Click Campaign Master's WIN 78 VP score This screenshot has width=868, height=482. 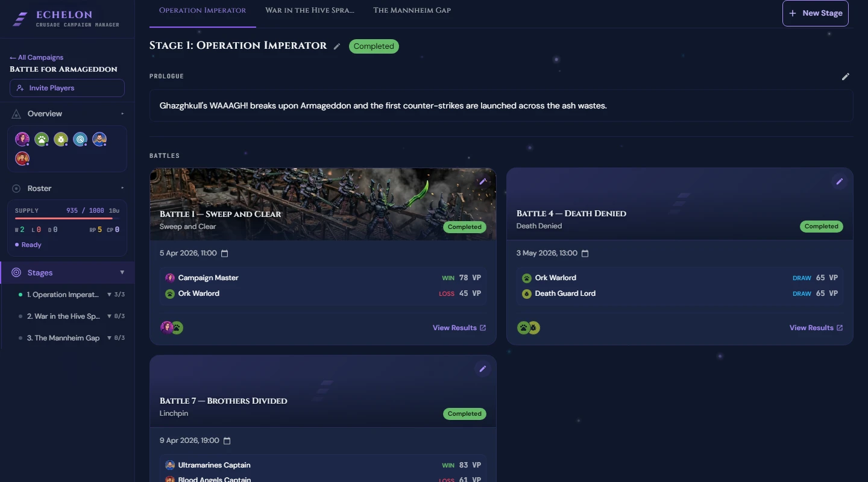coord(461,278)
